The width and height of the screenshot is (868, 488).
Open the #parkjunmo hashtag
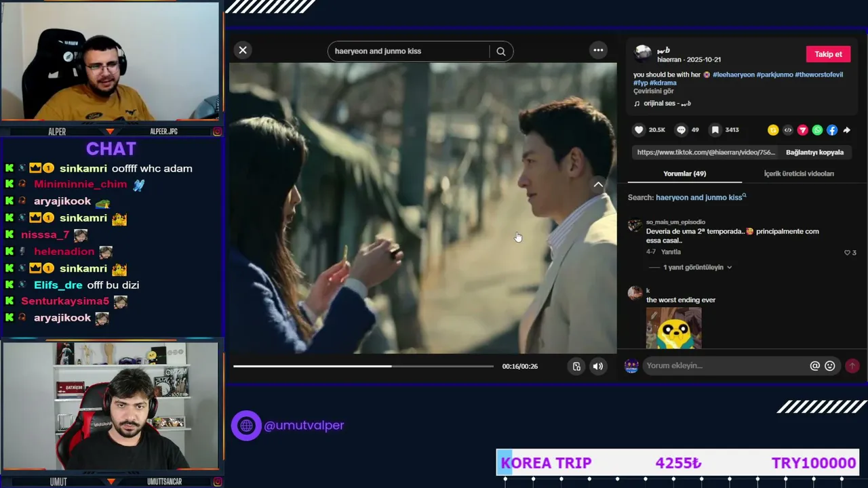point(774,75)
